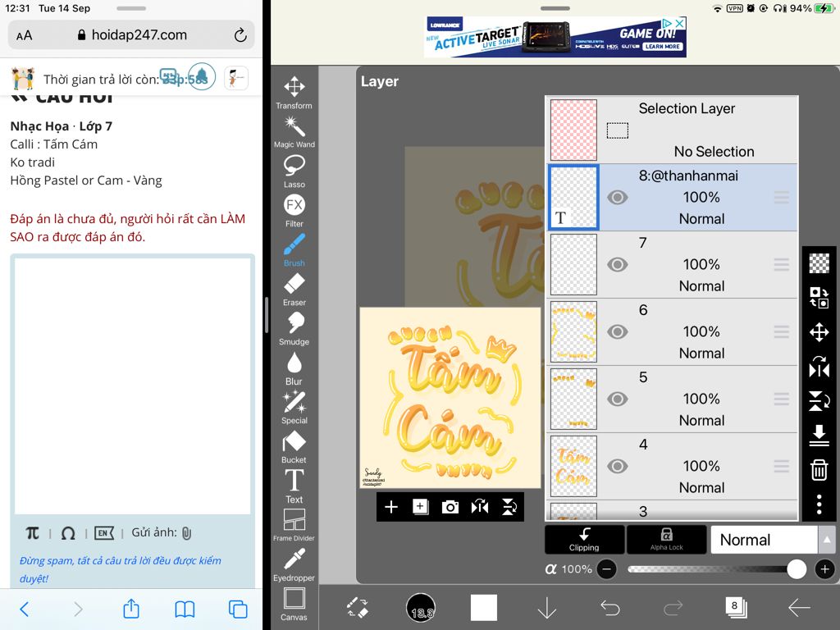840x630 pixels.
Task: Open Safari share sheet
Action: pyautogui.click(x=131, y=609)
